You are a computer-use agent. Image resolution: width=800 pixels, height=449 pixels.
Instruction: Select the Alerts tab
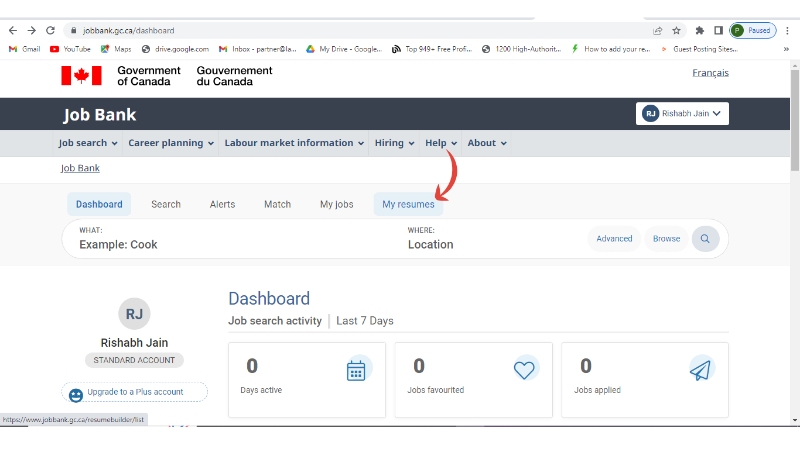tap(222, 204)
